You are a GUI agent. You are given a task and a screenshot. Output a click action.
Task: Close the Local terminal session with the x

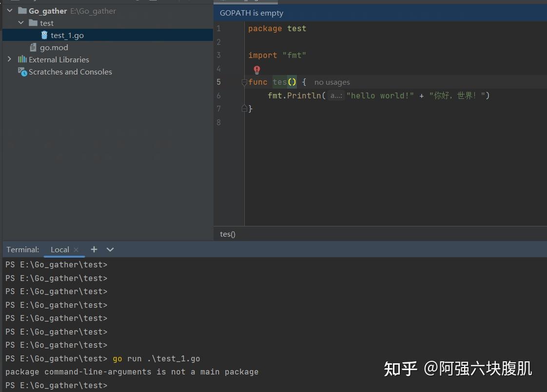tap(77, 249)
